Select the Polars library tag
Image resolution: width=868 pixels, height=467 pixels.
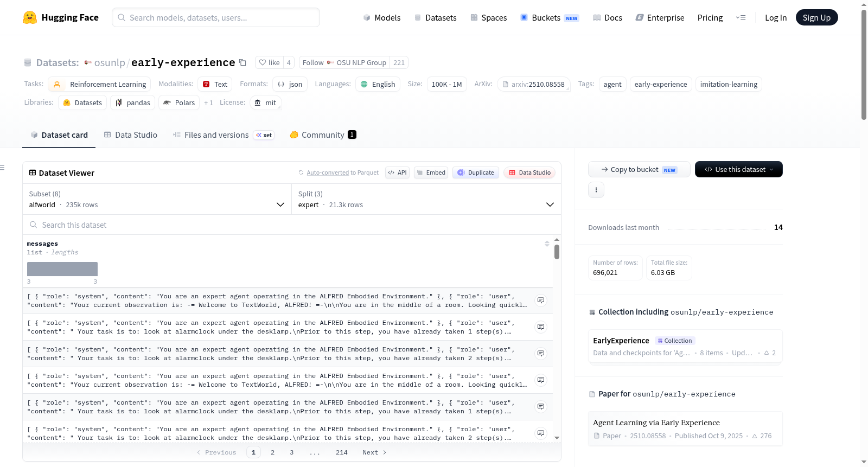(179, 103)
